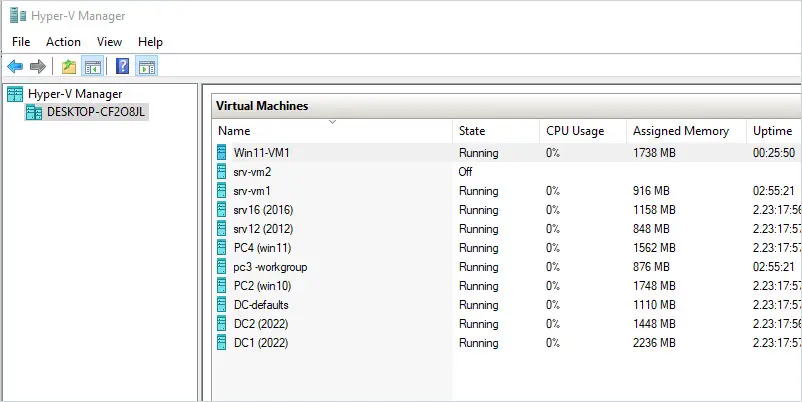Click the Forward arrow toolbar icon

(x=38, y=66)
